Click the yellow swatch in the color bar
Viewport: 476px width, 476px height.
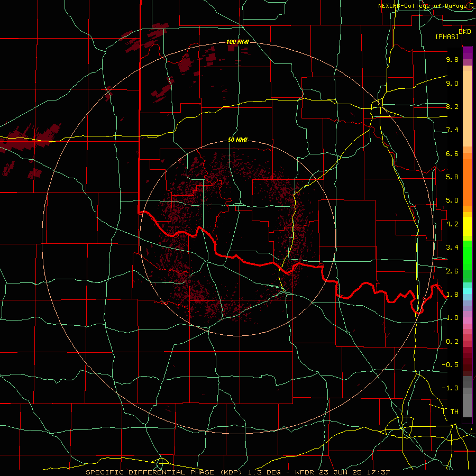point(467,226)
